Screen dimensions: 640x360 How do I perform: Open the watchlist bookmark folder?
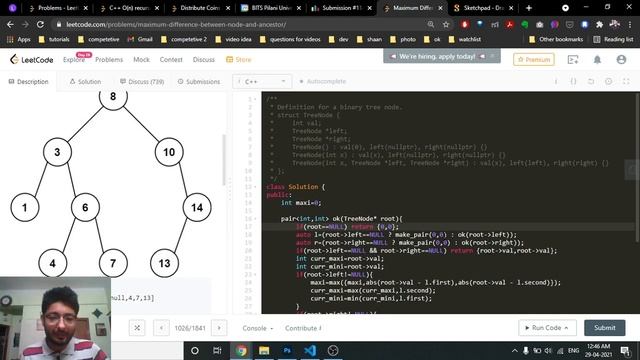click(x=464, y=39)
